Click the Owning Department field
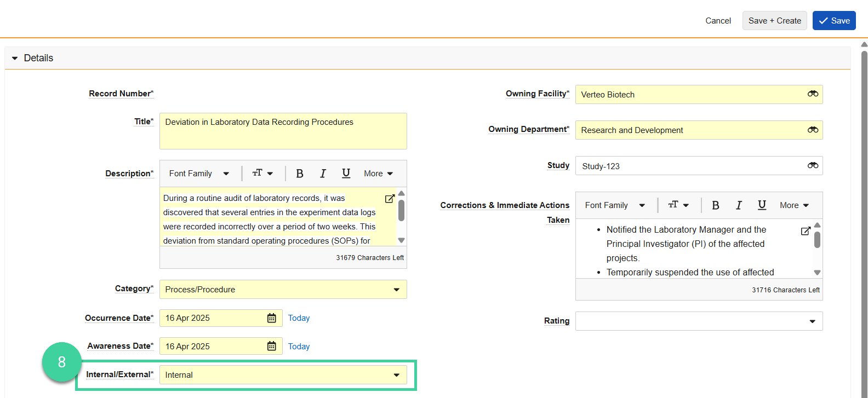The height and width of the screenshot is (398, 868). pyautogui.click(x=699, y=130)
